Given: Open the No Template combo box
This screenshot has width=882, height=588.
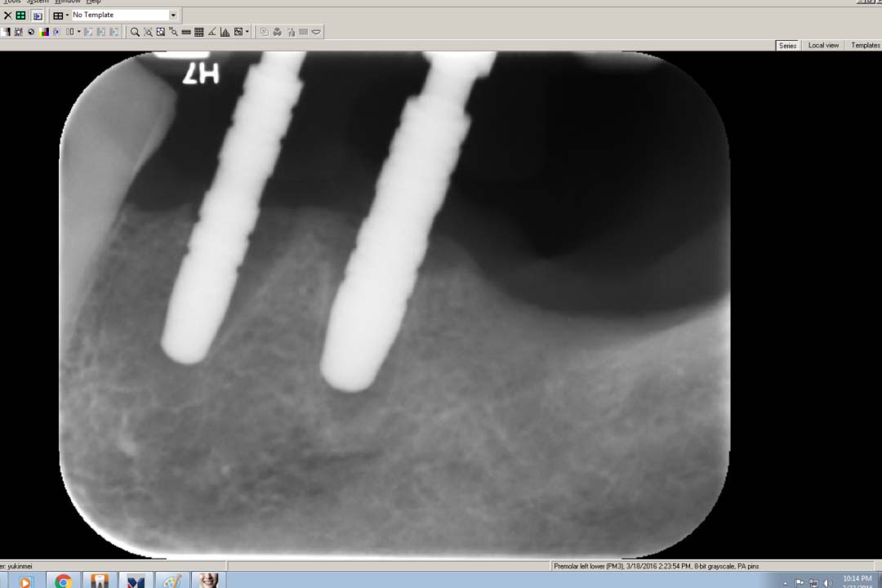Looking at the screenshot, I should [124, 16].
